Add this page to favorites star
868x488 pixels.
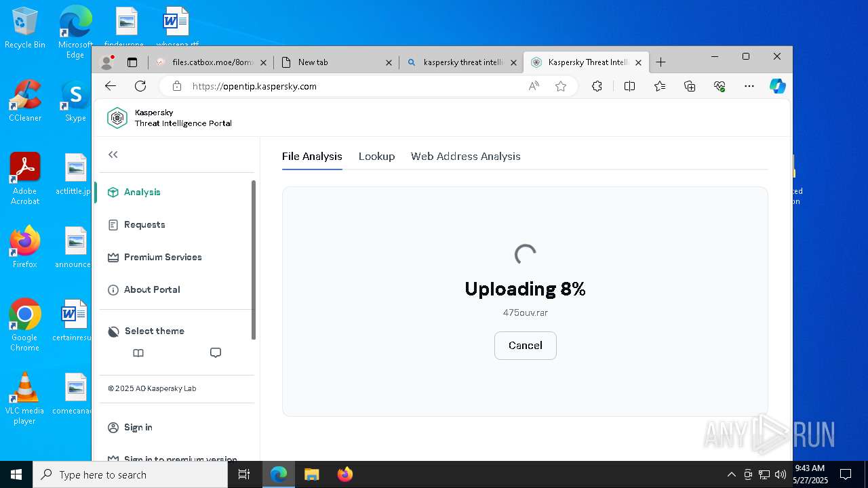561,86
